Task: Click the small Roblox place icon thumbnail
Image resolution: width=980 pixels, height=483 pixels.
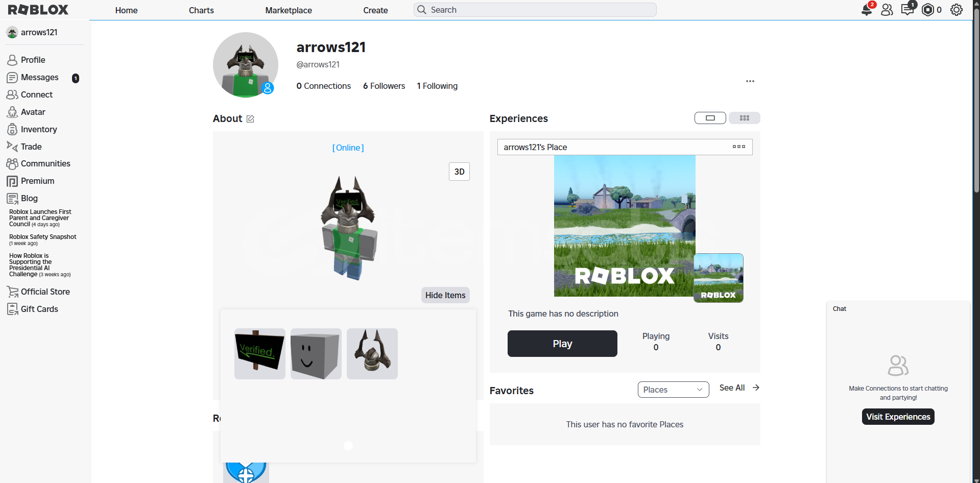Action: (x=719, y=278)
